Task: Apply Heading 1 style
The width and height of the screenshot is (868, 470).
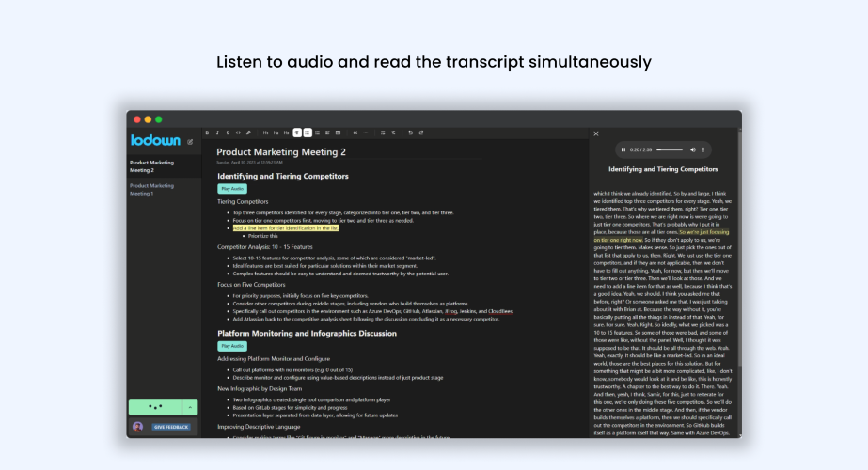Action: (x=266, y=133)
